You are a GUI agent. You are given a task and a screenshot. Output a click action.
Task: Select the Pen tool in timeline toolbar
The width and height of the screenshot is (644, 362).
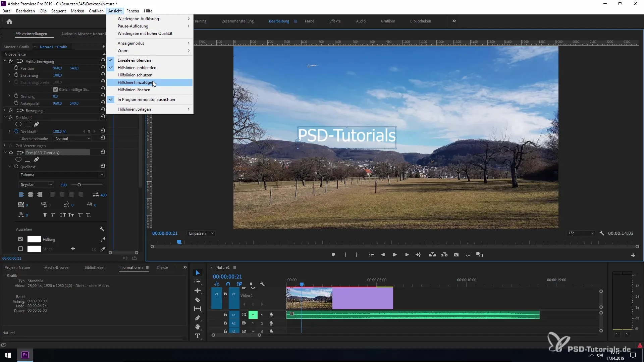coord(198,318)
